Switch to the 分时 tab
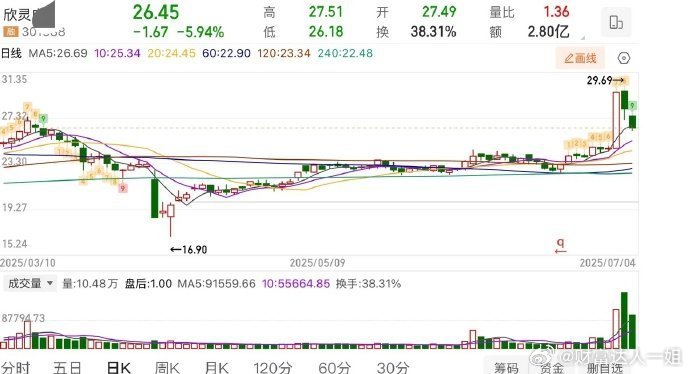Image resolution: width=690 pixels, height=374 pixels. tap(16, 367)
